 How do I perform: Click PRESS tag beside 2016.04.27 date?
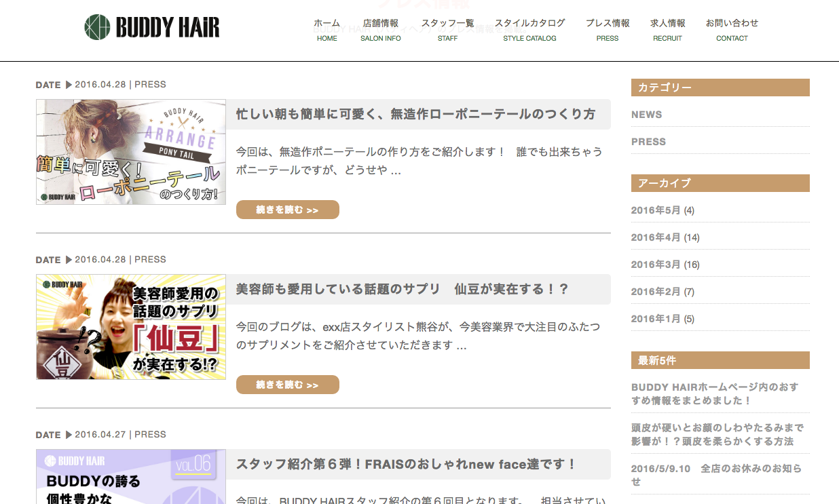(x=150, y=435)
